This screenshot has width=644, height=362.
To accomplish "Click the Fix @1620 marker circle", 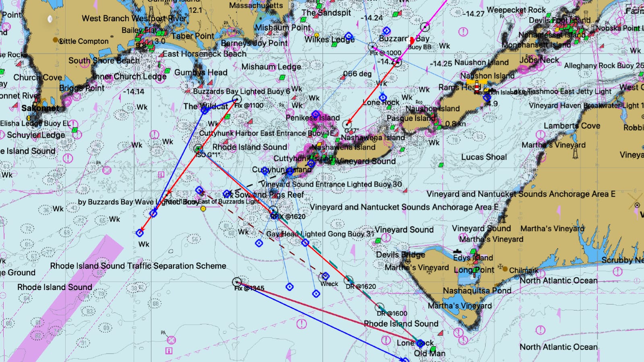I will coord(273,211).
